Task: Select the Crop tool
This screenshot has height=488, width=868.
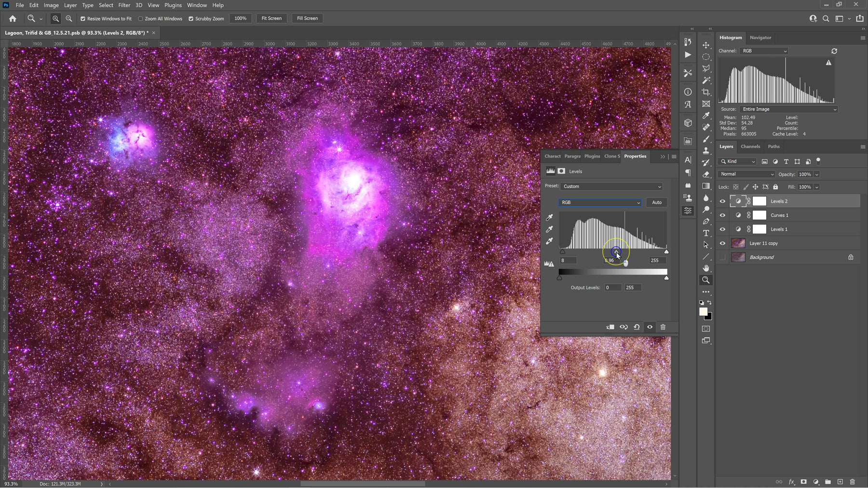Action: tap(706, 92)
